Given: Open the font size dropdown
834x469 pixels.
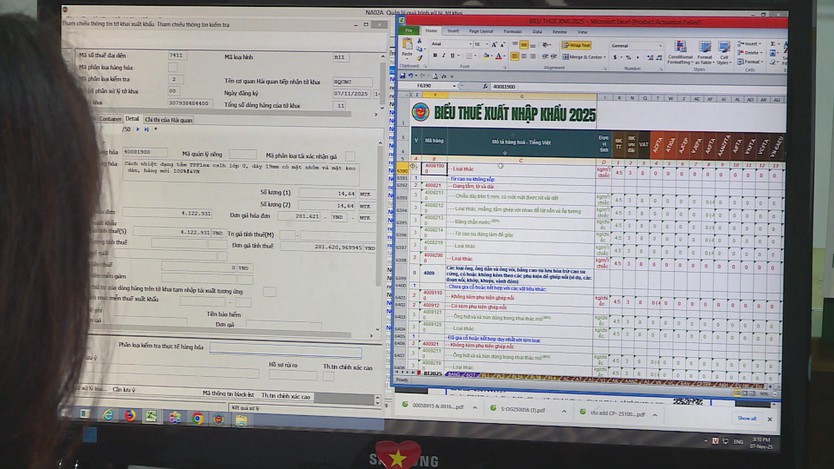Looking at the screenshot, I should [487, 45].
